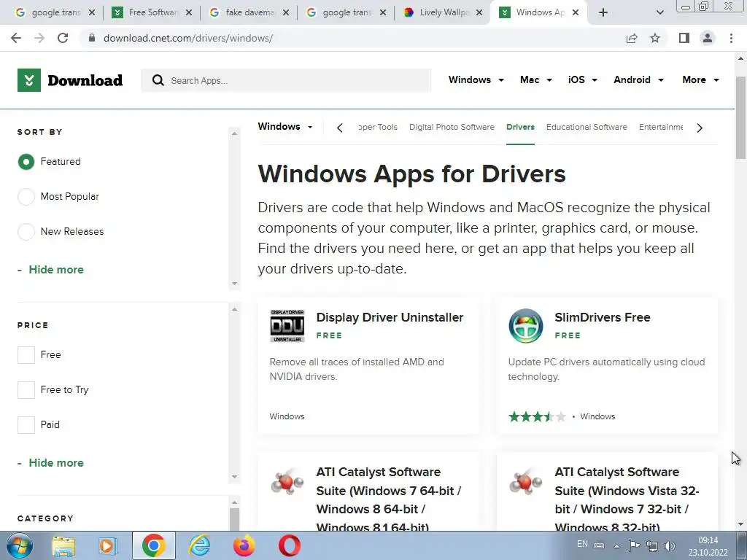747x560 pixels.
Task: Click the search magnifier icon
Action: 158,80
